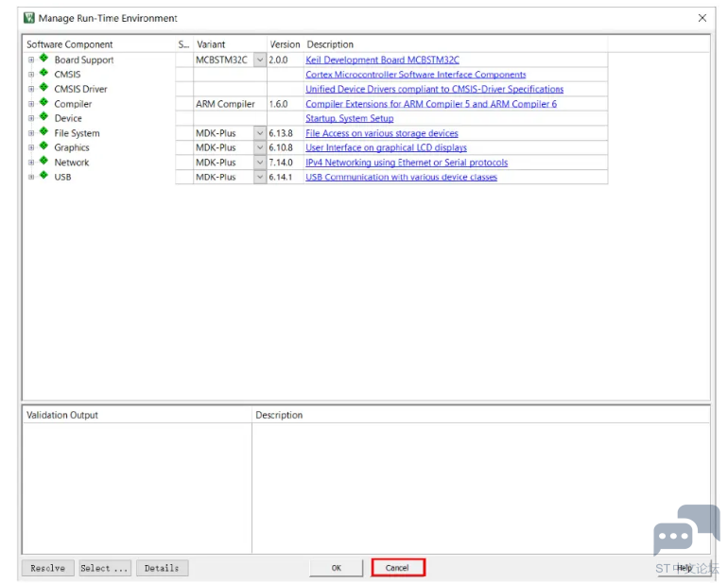Select the File System tree row label
Screen dimensions: 728x583
78,133
